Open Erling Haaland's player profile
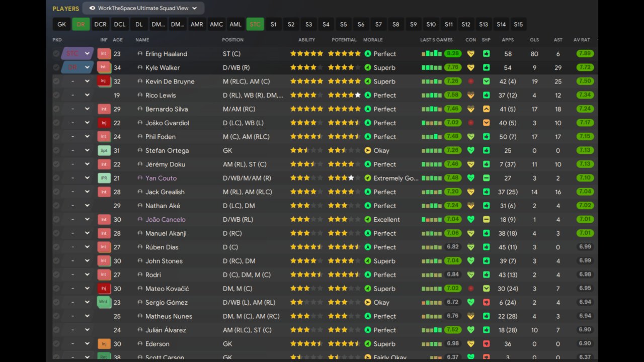This screenshot has height=362, width=644. (x=166, y=54)
